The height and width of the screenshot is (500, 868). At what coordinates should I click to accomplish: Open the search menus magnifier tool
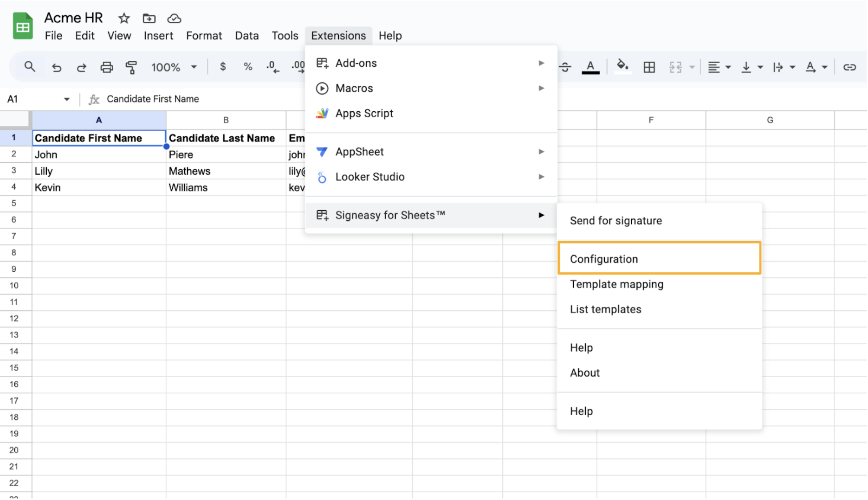[x=30, y=67]
